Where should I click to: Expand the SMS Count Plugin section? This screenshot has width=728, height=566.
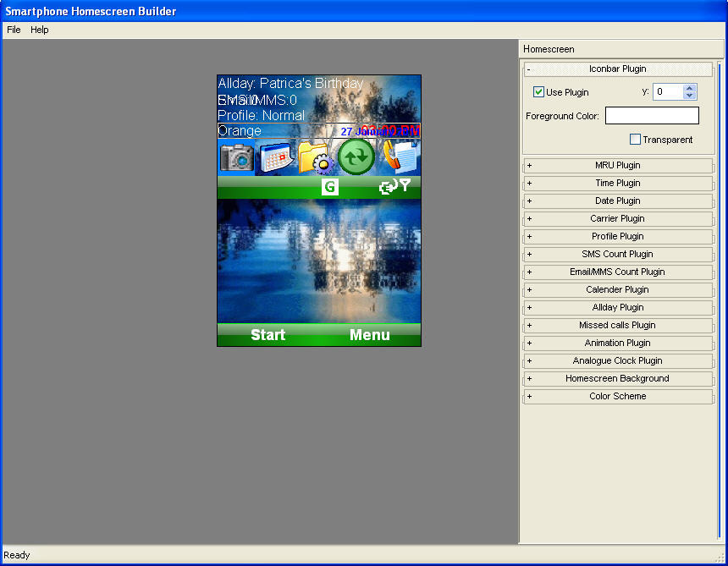[617, 255]
